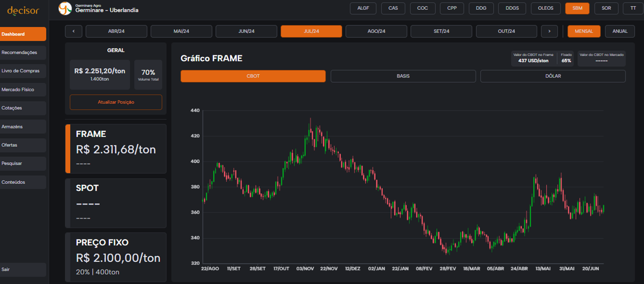
Task: Switch to month ABR/24
Action: [x=116, y=31]
